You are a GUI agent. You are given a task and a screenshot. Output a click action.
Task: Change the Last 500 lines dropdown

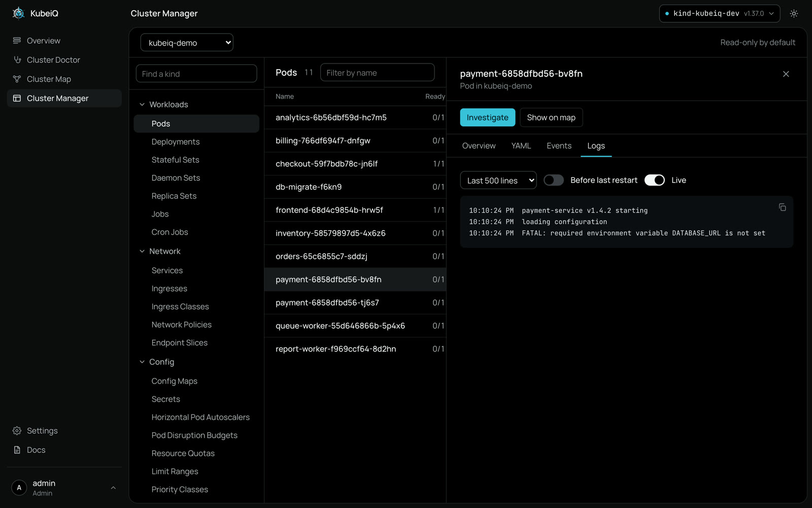point(498,180)
